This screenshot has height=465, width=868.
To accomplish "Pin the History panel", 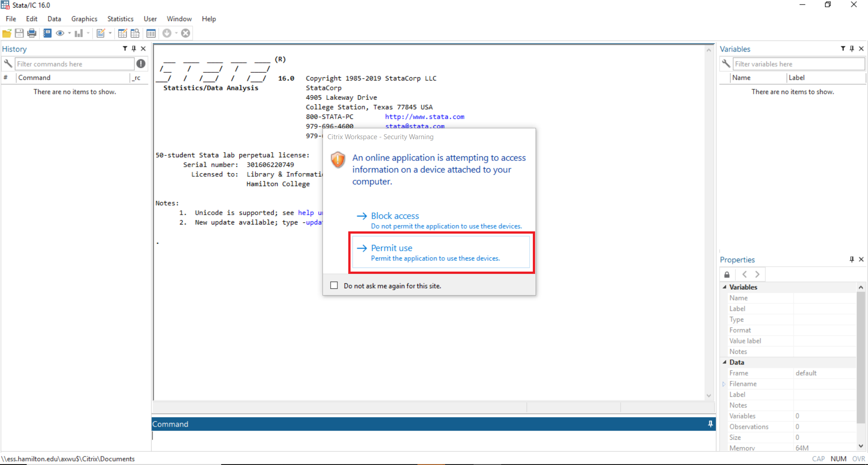I will click(134, 48).
